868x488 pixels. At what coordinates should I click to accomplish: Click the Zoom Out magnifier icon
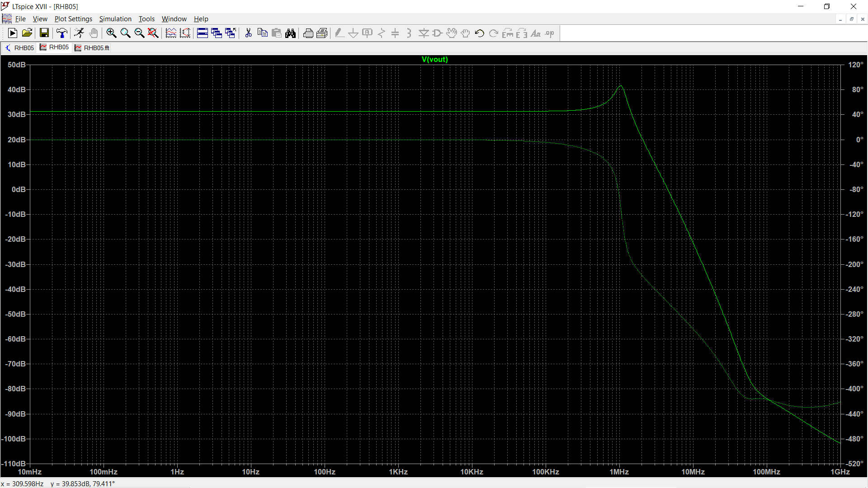point(139,33)
